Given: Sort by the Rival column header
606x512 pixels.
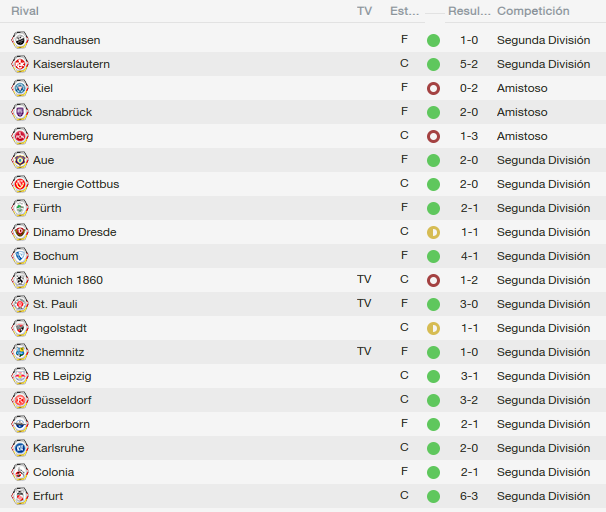Looking at the screenshot, I should (25, 11).
